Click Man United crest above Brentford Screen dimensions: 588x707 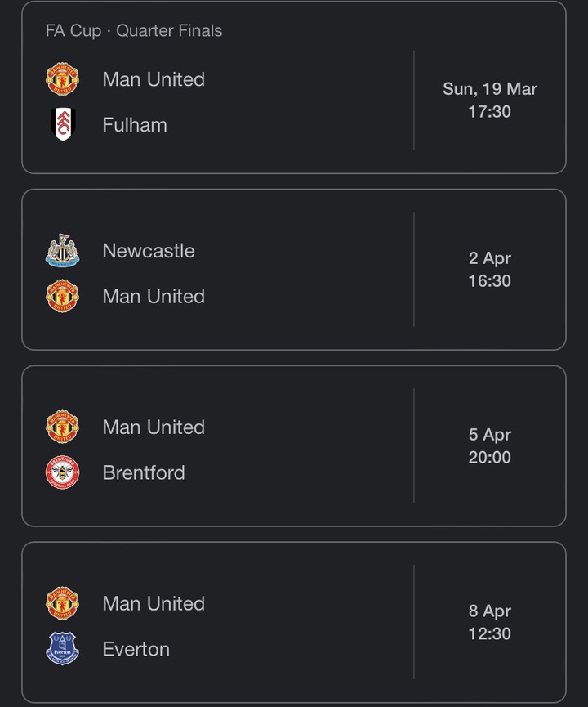click(63, 427)
